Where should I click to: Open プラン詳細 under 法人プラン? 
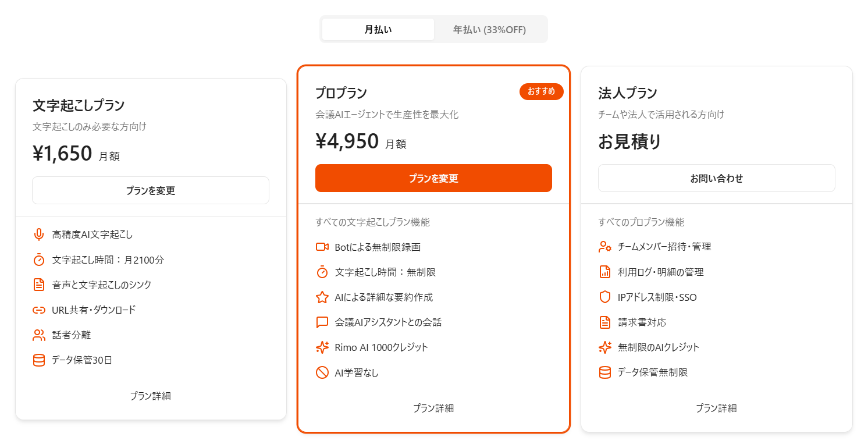tap(716, 408)
